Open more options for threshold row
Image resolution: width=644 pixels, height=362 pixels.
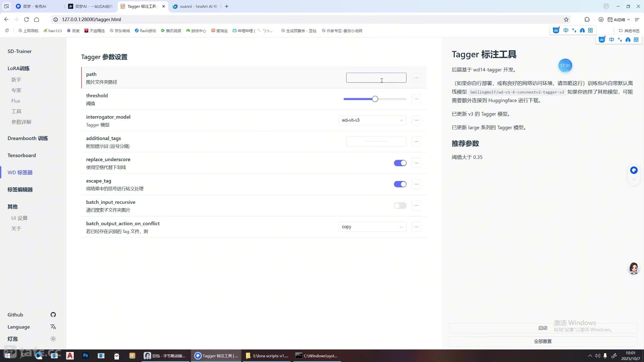(x=416, y=99)
